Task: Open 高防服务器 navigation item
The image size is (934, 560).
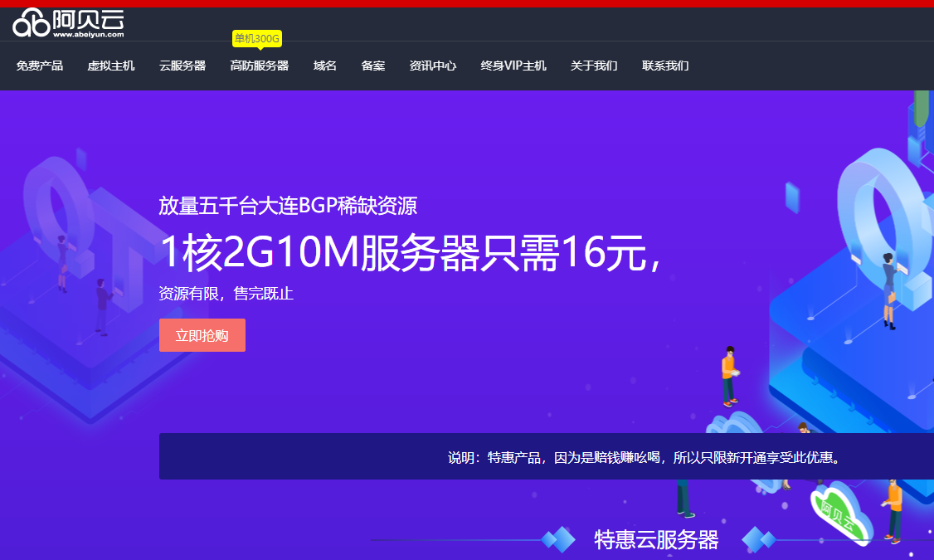Action: (x=258, y=66)
